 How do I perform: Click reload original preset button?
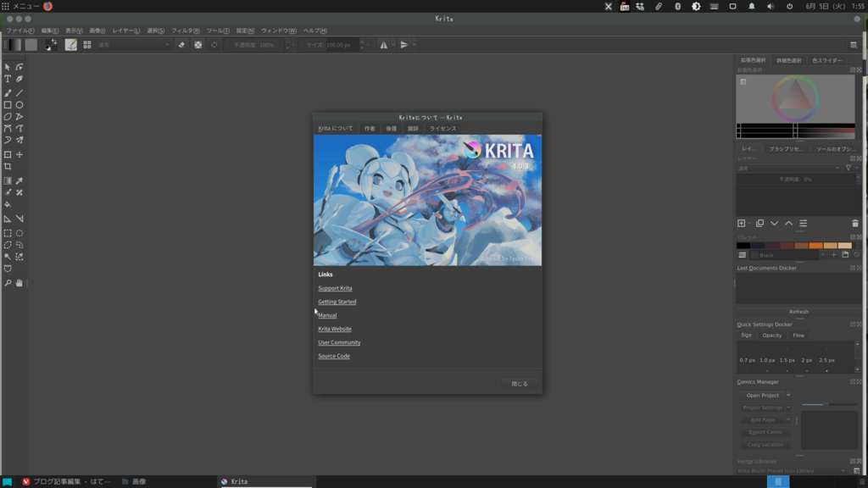214,45
